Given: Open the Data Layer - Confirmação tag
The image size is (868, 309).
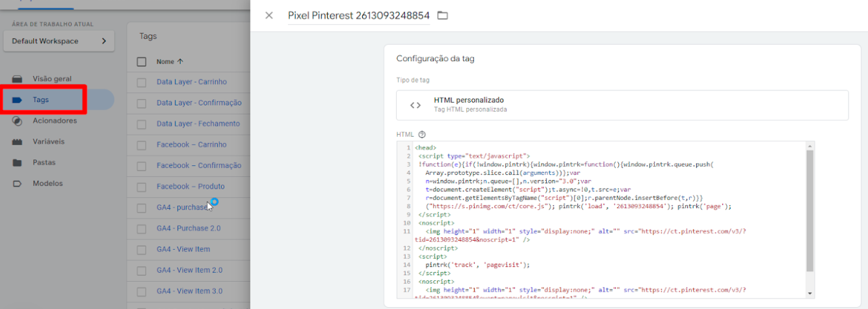Looking at the screenshot, I should pos(199,103).
